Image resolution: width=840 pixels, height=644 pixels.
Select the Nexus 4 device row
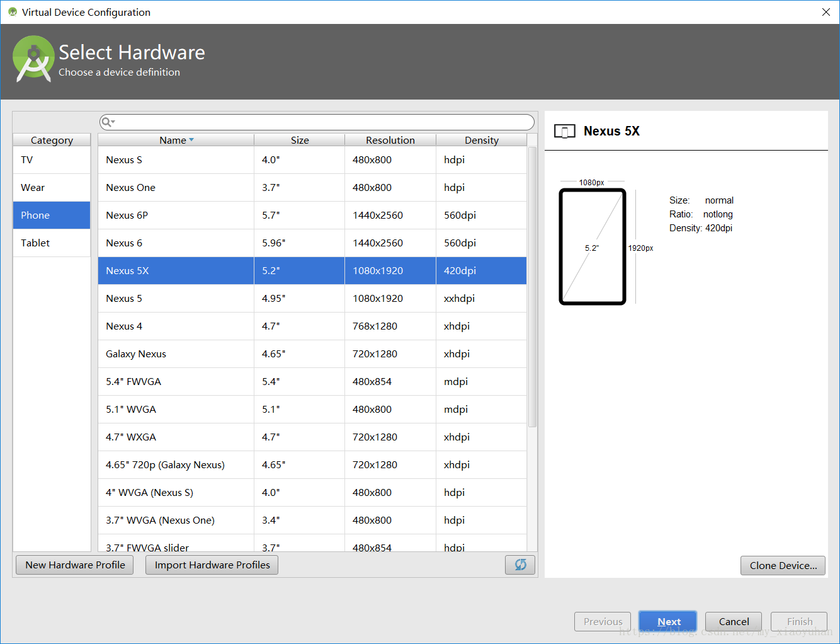pyautogui.click(x=312, y=326)
